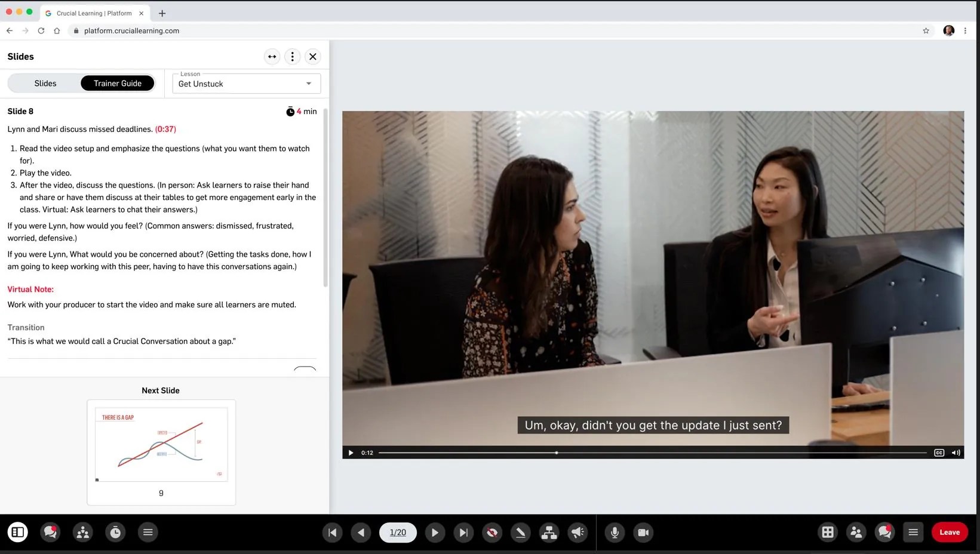The image size is (980, 554).
Task: Show the participants list at bottom right
Action: click(x=856, y=532)
